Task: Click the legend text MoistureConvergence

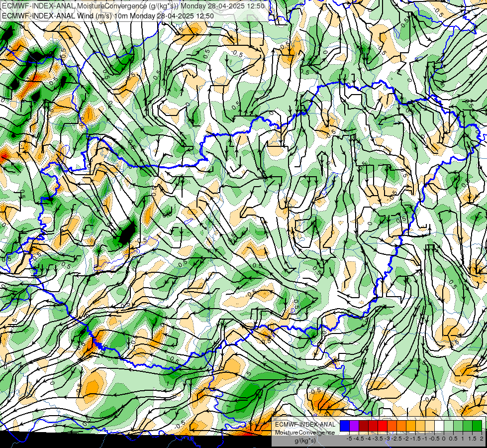Action: (x=305, y=433)
